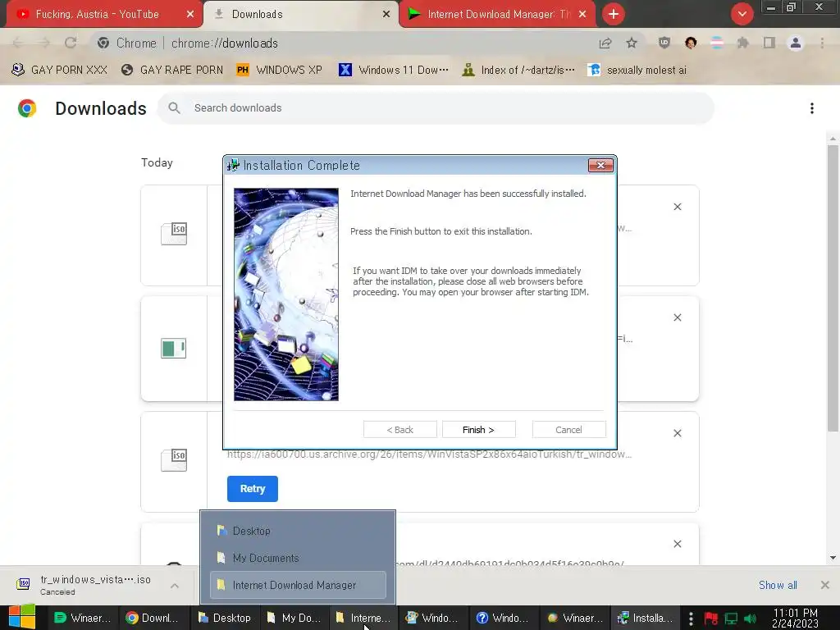The image size is (840, 630).
Task: Open the Chrome profile menu
Action: [x=796, y=43]
